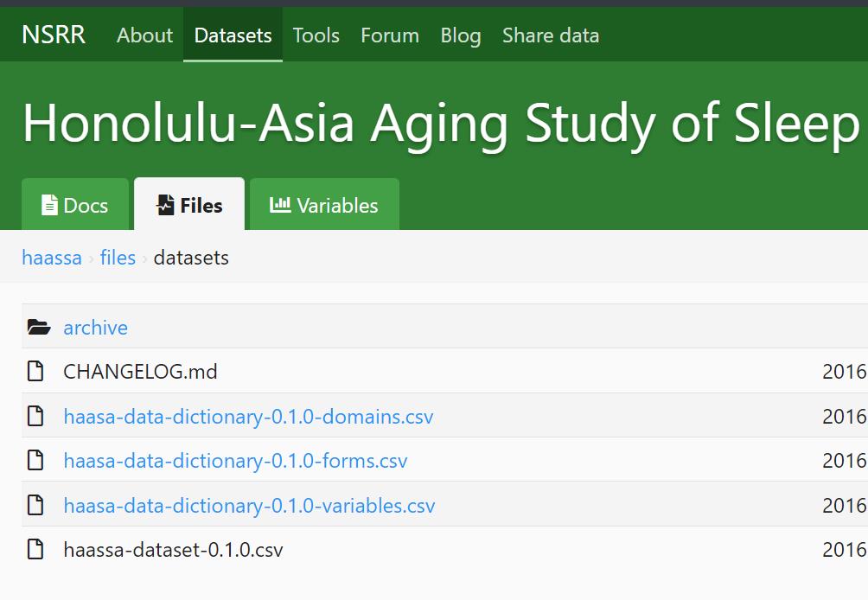Screen dimensions: 868x600
Task: Go to the Forum page
Action: pyautogui.click(x=389, y=35)
